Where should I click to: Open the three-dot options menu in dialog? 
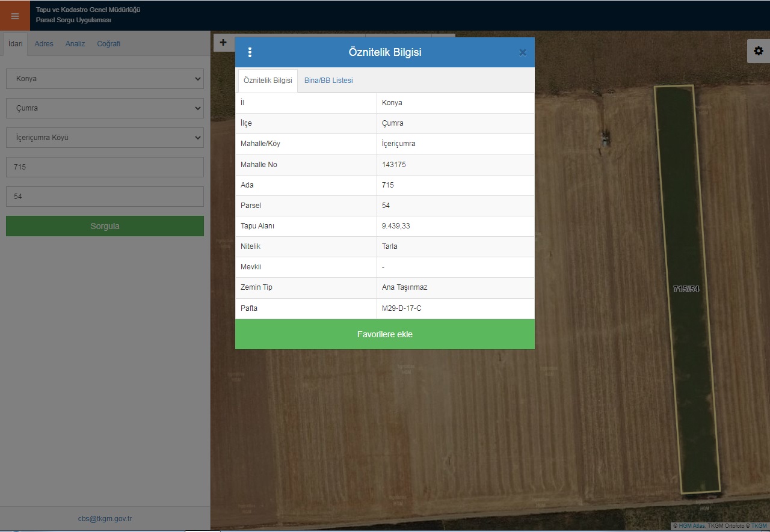click(250, 52)
